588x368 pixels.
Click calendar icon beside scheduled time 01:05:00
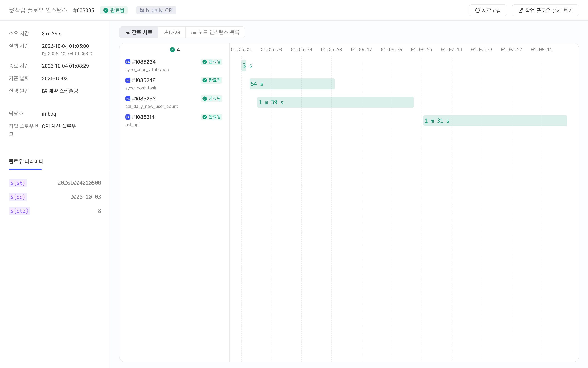click(x=44, y=54)
